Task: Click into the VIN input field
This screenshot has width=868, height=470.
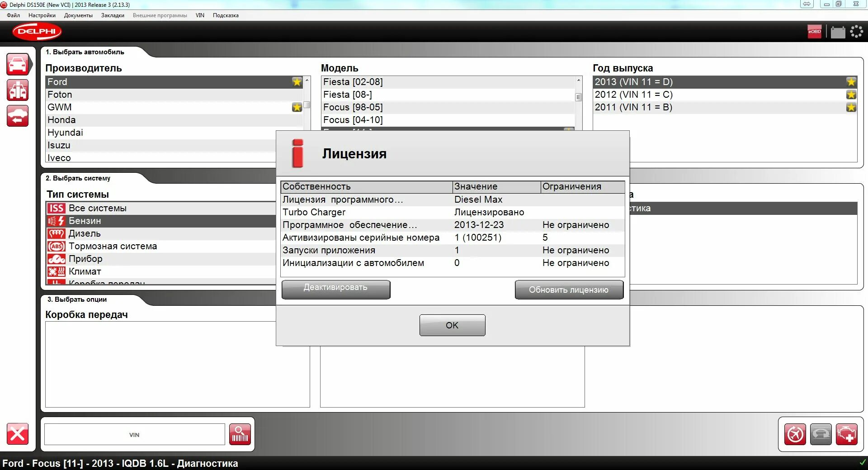Action: click(134, 434)
